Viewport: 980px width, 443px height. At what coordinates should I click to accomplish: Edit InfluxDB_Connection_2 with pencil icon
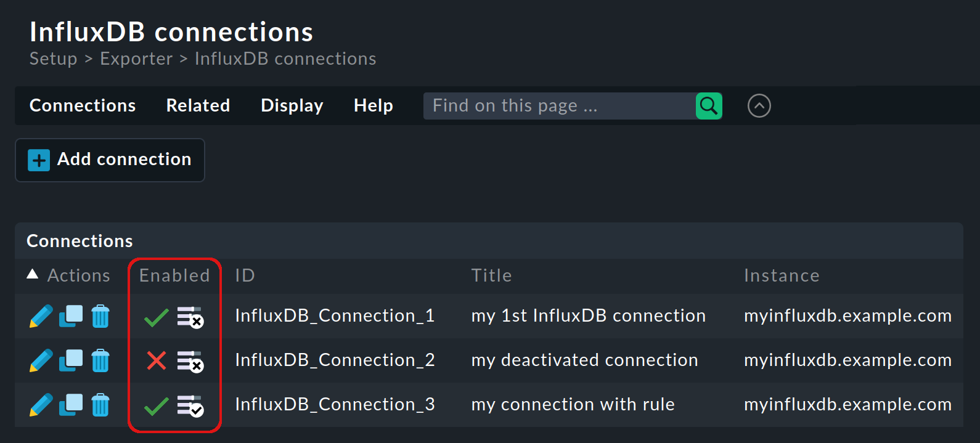pyautogui.click(x=41, y=361)
